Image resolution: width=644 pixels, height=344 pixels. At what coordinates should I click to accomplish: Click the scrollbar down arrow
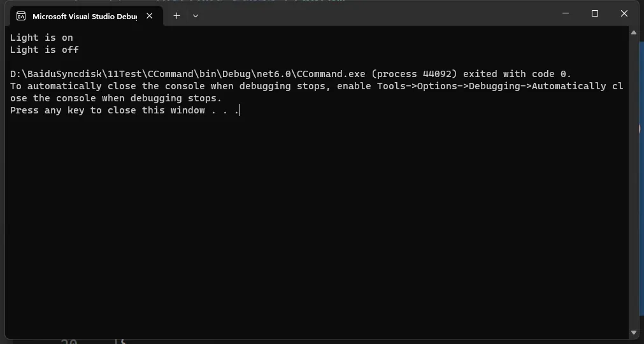634,333
